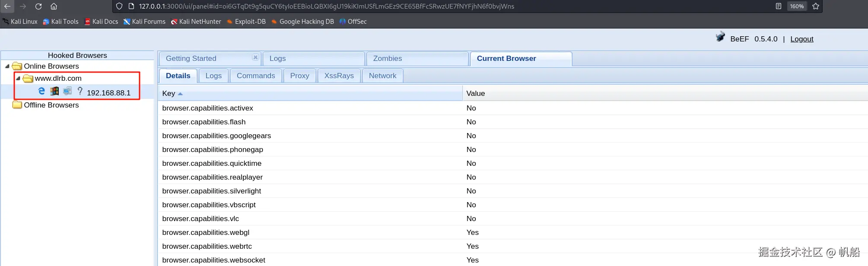Toggle reader view icon in address bar
This screenshot has width=868, height=266.
tap(779, 6)
